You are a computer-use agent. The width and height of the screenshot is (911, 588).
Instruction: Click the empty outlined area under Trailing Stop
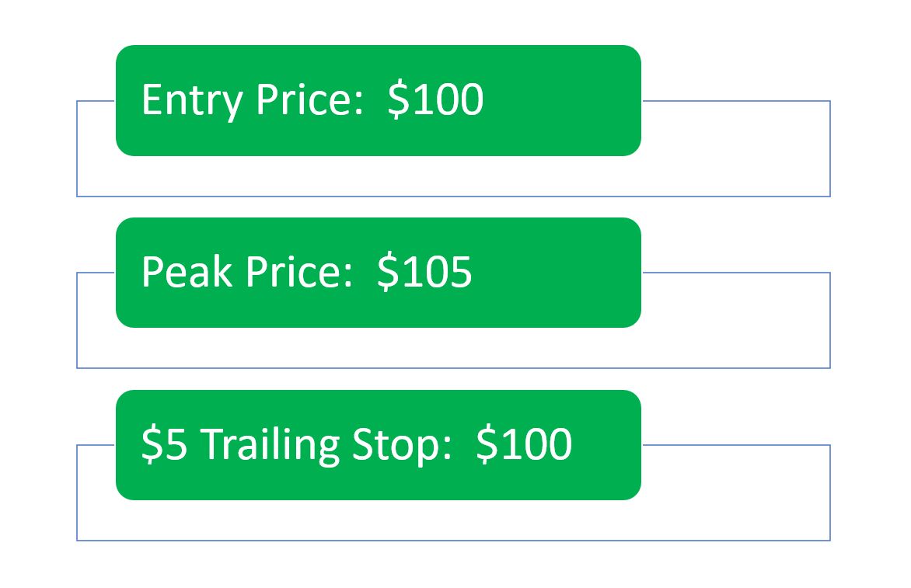[453, 520]
